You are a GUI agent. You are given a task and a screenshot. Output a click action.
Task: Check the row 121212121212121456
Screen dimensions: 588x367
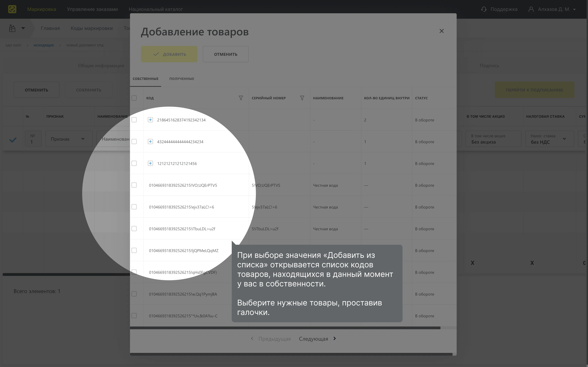134,163
